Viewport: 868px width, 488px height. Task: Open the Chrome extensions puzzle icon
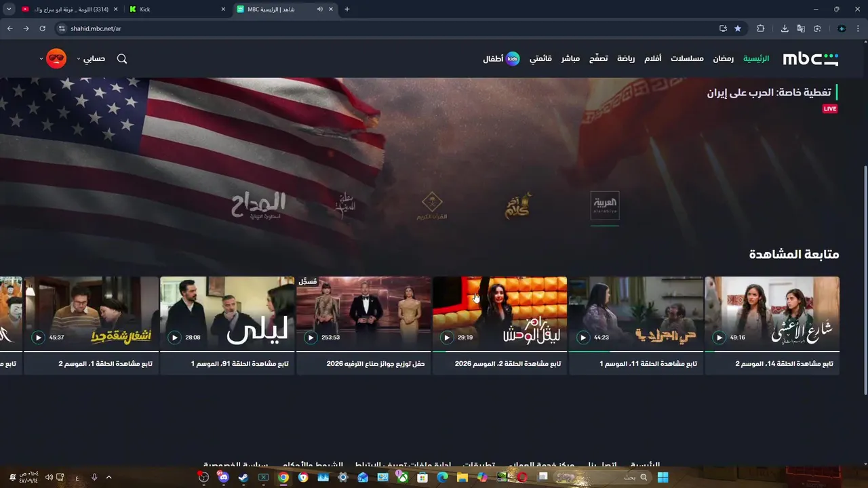click(x=760, y=28)
